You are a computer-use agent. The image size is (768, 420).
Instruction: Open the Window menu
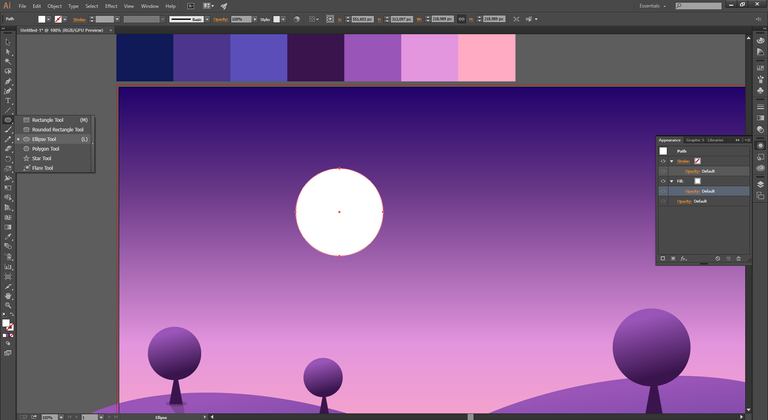(149, 6)
